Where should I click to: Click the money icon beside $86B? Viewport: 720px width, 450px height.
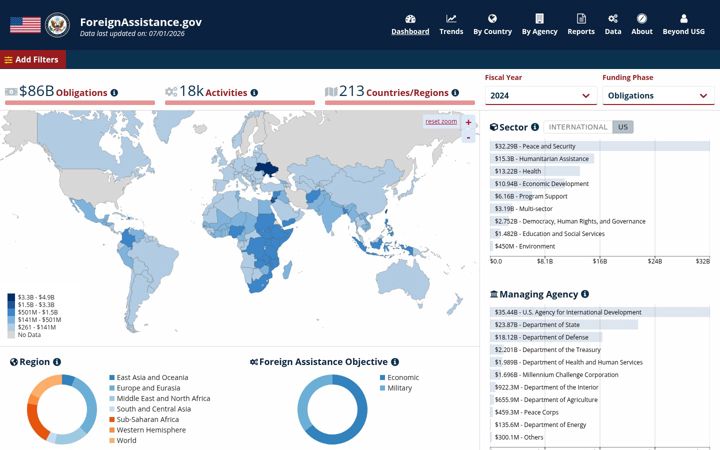click(11, 92)
